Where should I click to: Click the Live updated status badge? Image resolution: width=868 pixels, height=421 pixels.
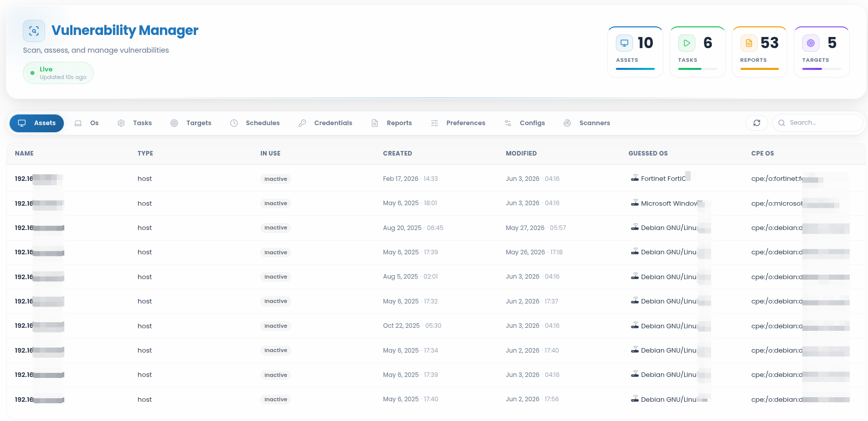pos(58,73)
